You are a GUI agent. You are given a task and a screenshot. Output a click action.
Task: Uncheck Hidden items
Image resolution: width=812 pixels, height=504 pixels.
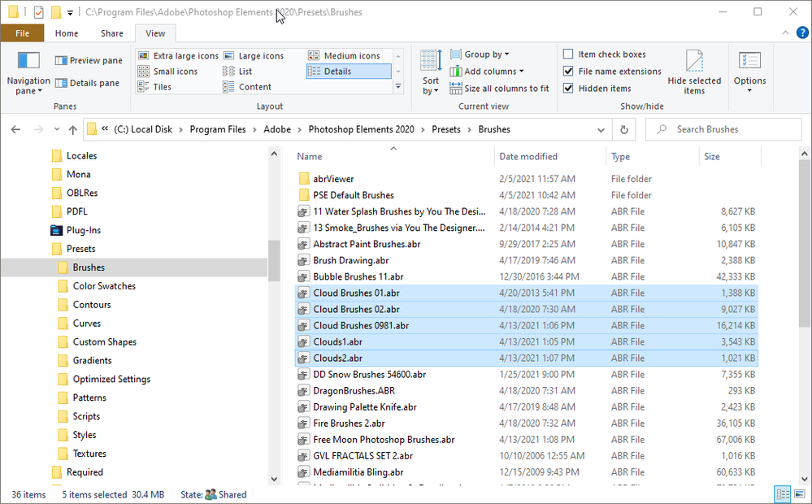568,89
